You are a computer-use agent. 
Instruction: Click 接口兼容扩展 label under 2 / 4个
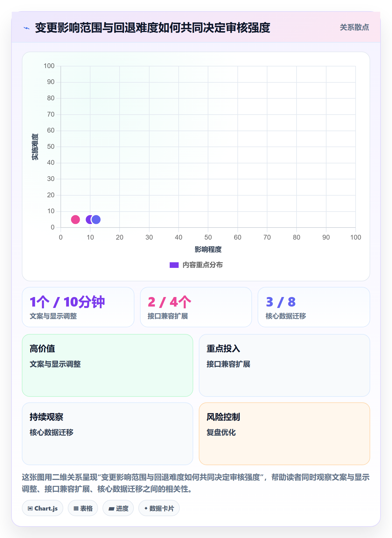pyautogui.click(x=168, y=316)
